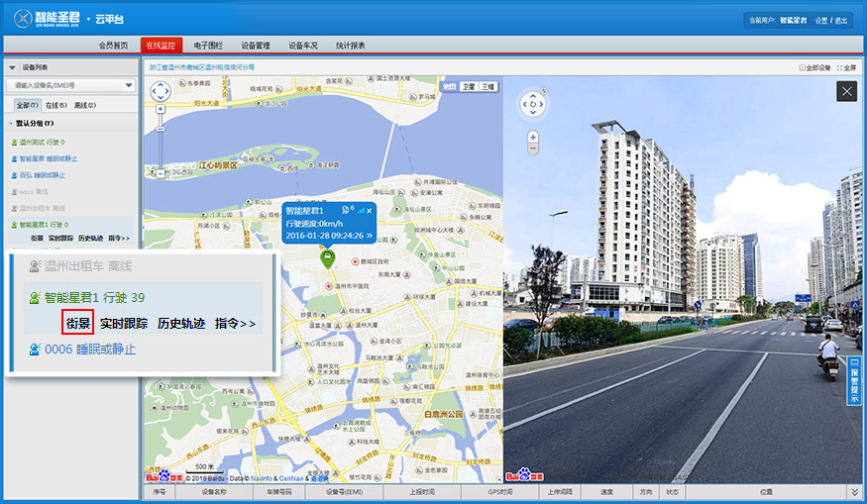Open the 电子围栏 menu tab

208,46
